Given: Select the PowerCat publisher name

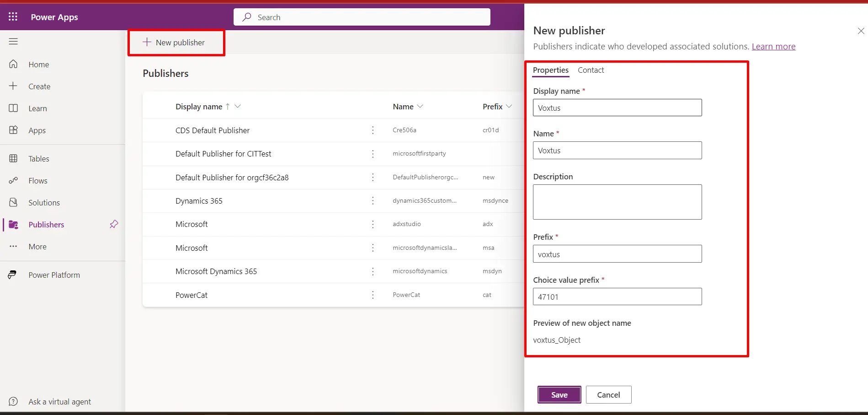Looking at the screenshot, I should click(x=192, y=295).
